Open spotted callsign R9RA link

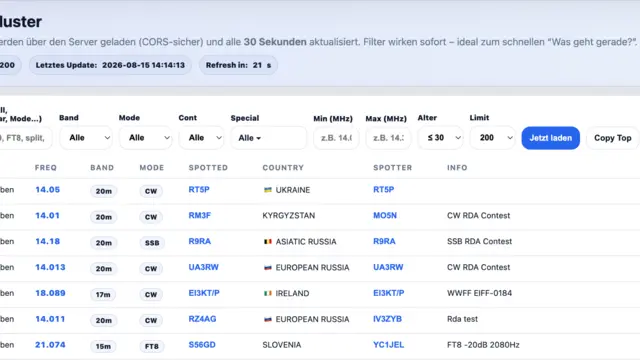point(200,241)
